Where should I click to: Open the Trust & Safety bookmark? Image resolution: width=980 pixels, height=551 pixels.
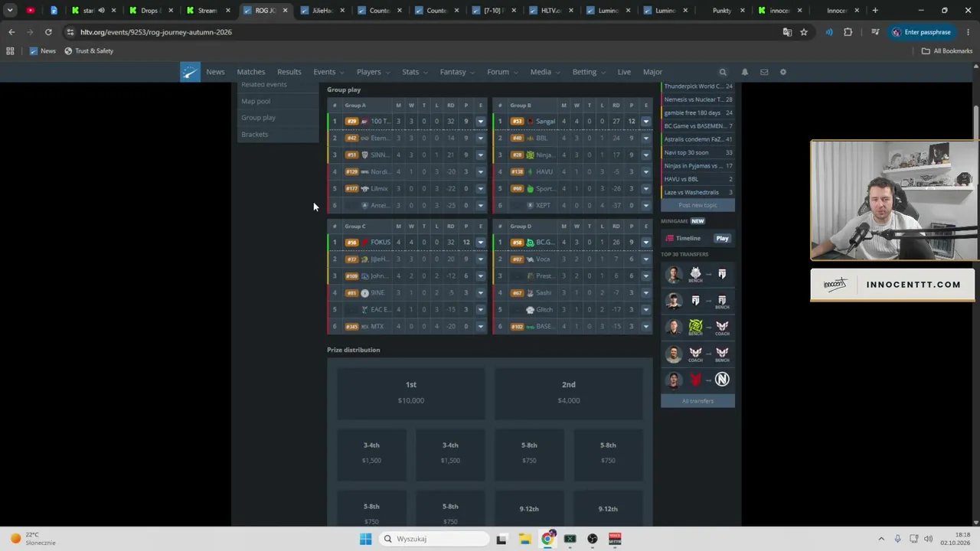89,51
